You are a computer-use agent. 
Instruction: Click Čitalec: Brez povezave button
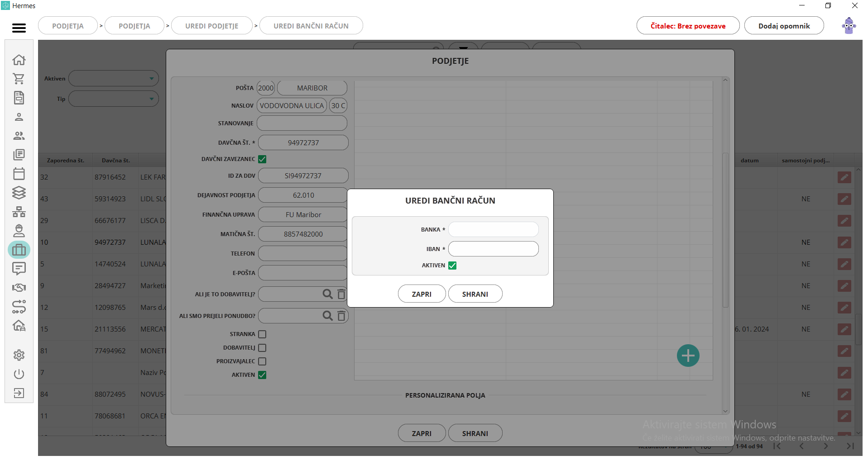(x=688, y=26)
